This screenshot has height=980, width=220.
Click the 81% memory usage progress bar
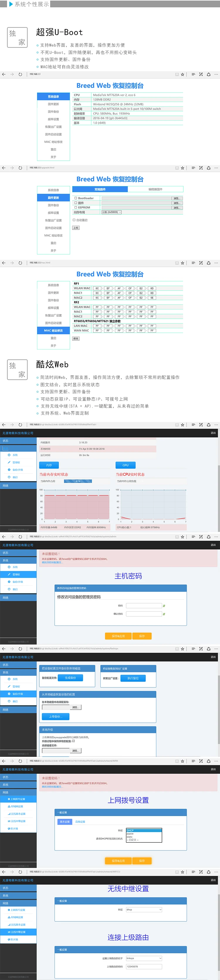pyautogui.click(x=78, y=481)
